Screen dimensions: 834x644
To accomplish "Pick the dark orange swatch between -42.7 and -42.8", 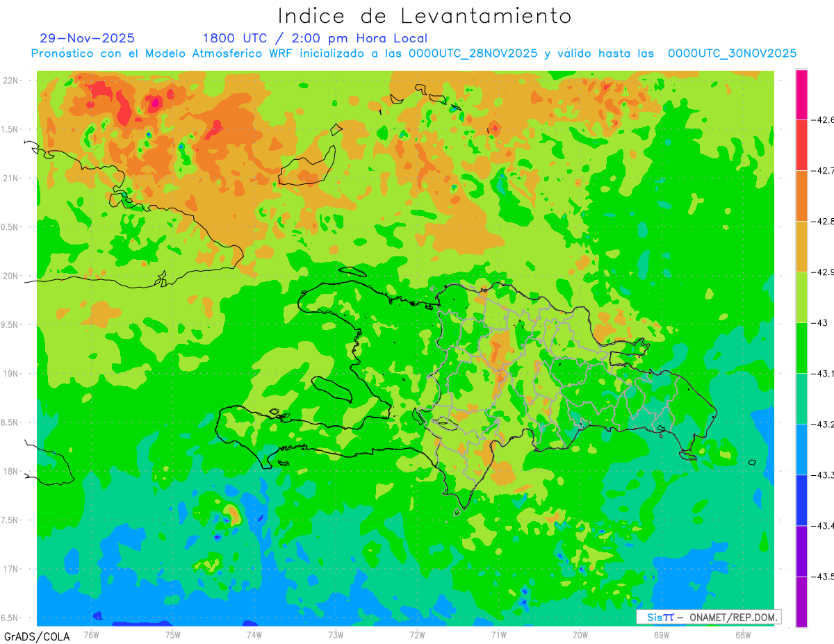I will click(801, 196).
